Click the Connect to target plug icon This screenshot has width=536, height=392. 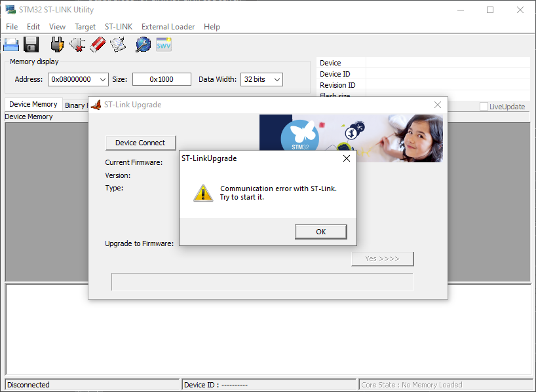pos(57,45)
